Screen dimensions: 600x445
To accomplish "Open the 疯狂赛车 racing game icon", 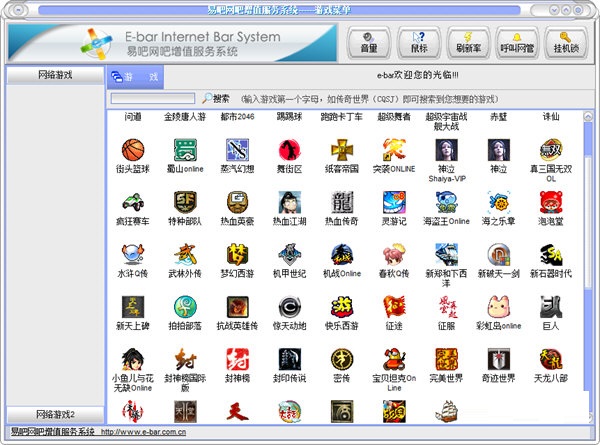I will 133,202.
